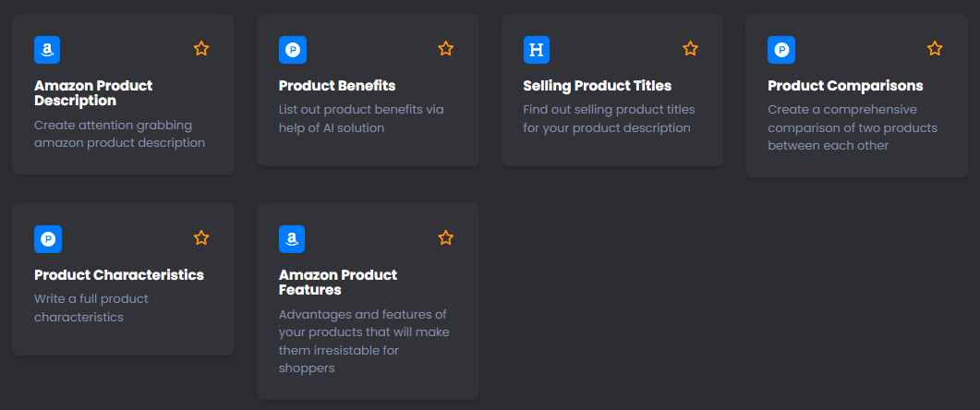Open the Product Comparisons title
Image resolution: width=980 pixels, height=410 pixels.
[x=845, y=86]
